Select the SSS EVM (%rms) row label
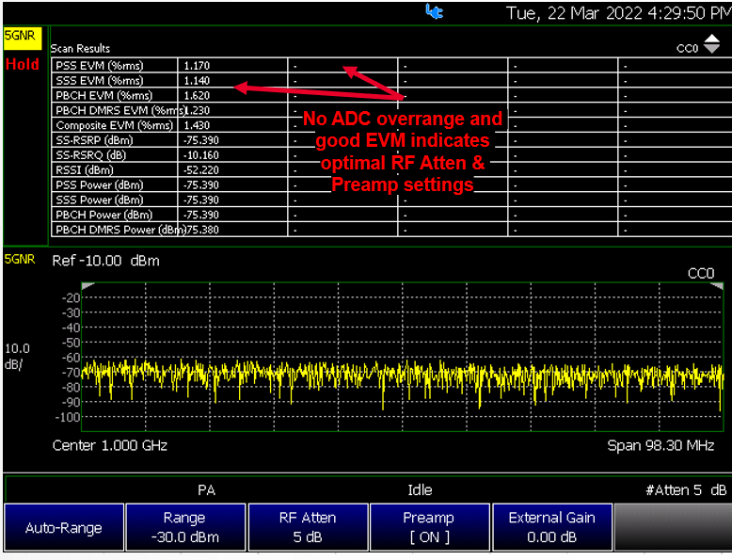 (100, 80)
